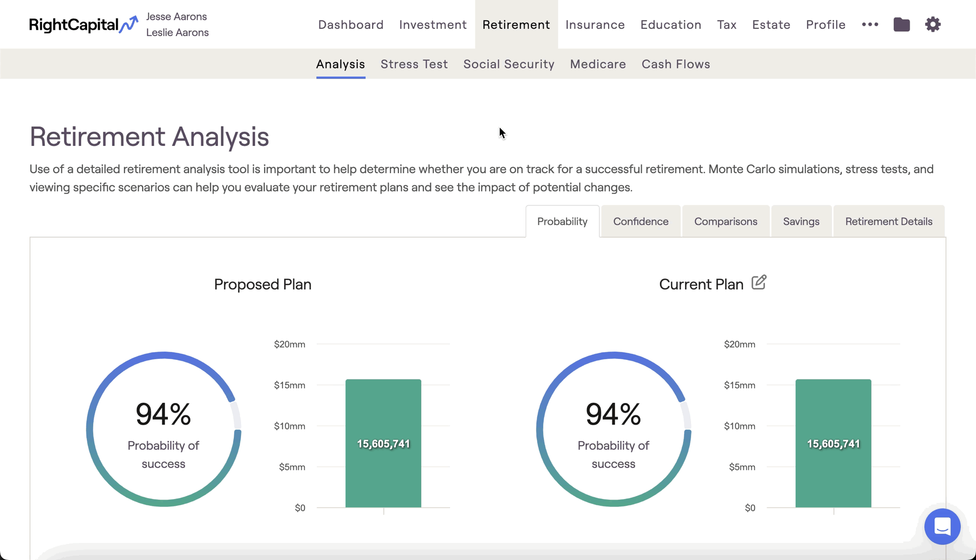Open Social Security section

508,64
